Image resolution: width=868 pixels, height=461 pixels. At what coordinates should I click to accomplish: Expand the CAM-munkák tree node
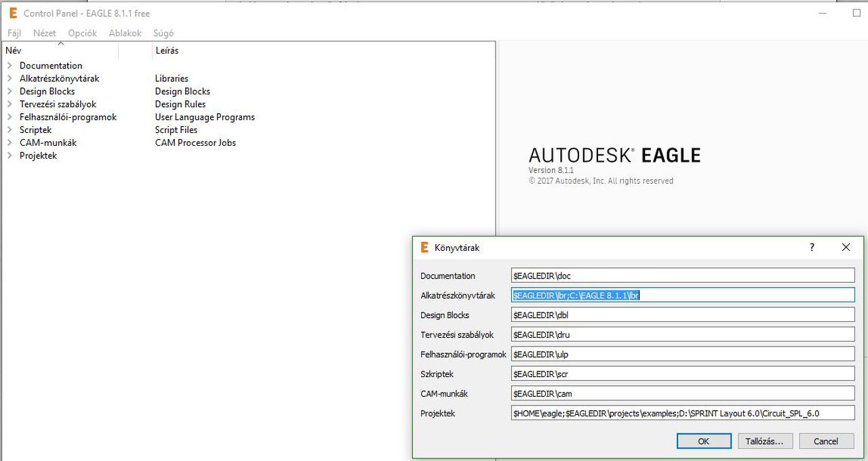pyautogui.click(x=9, y=143)
